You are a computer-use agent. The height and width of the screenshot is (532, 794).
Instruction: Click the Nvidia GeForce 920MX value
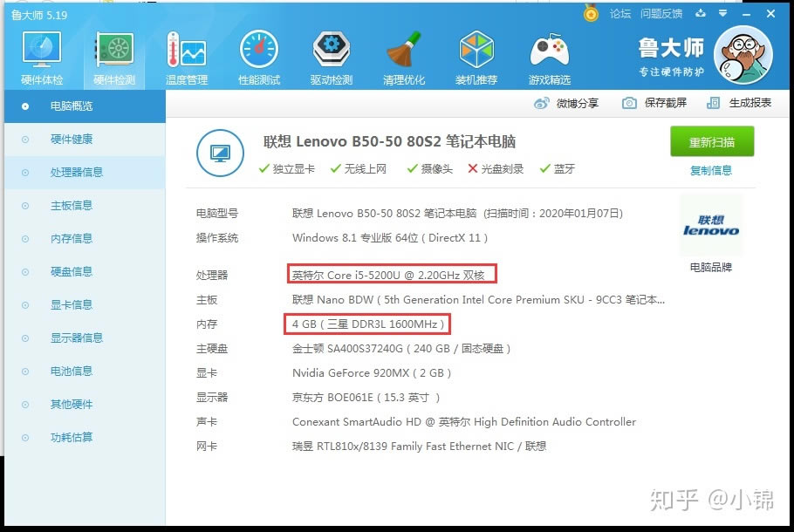tap(372, 373)
